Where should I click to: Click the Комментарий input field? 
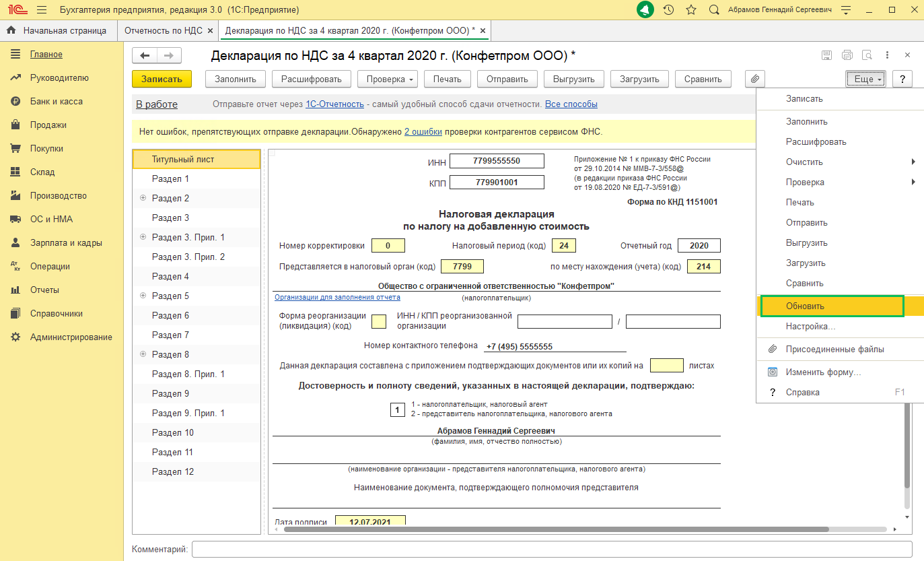pos(552,550)
